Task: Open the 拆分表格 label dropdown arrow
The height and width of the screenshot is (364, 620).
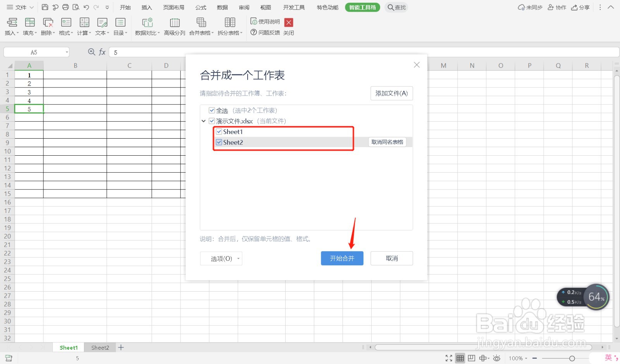Action: (241, 33)
